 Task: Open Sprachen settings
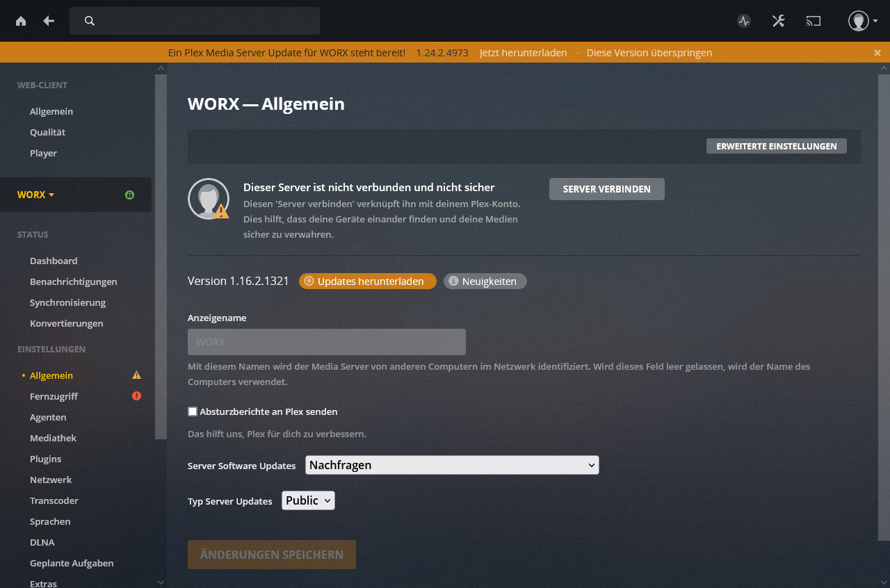pos(50,521)
